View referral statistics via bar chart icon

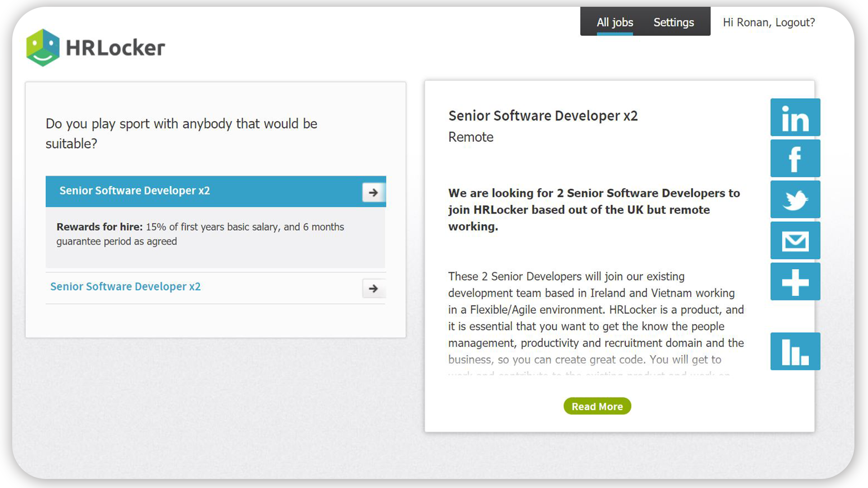tap(795, 351)
